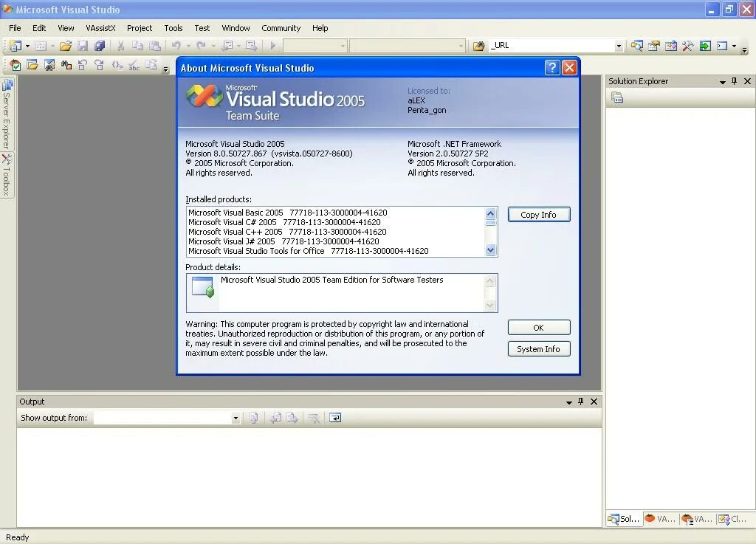
Task: Click the Save All icon
Action: click(100, 46)
